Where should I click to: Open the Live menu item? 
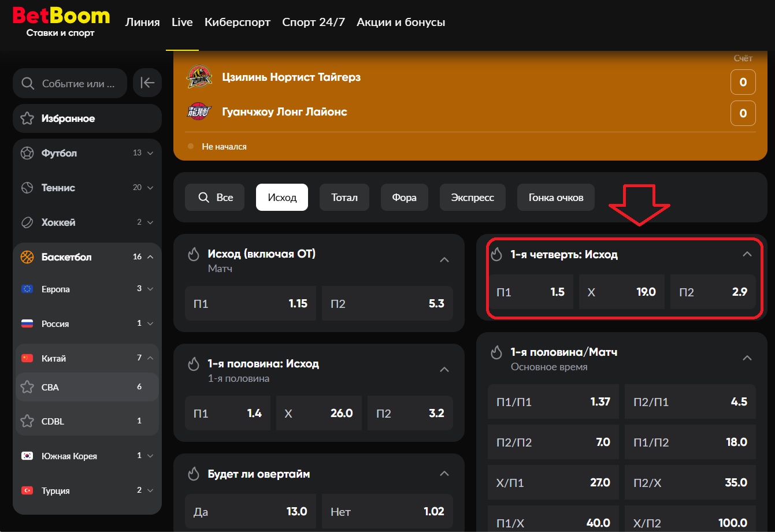[182, 23]
